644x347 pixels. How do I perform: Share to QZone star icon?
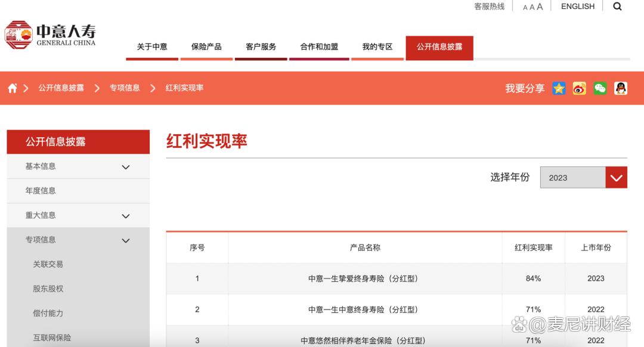click(559, 88)
